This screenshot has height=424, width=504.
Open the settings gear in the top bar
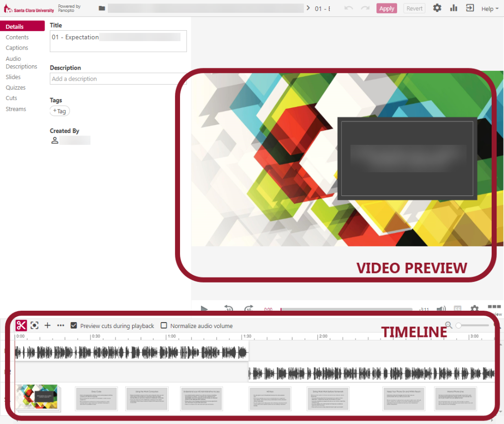(437, 8)
